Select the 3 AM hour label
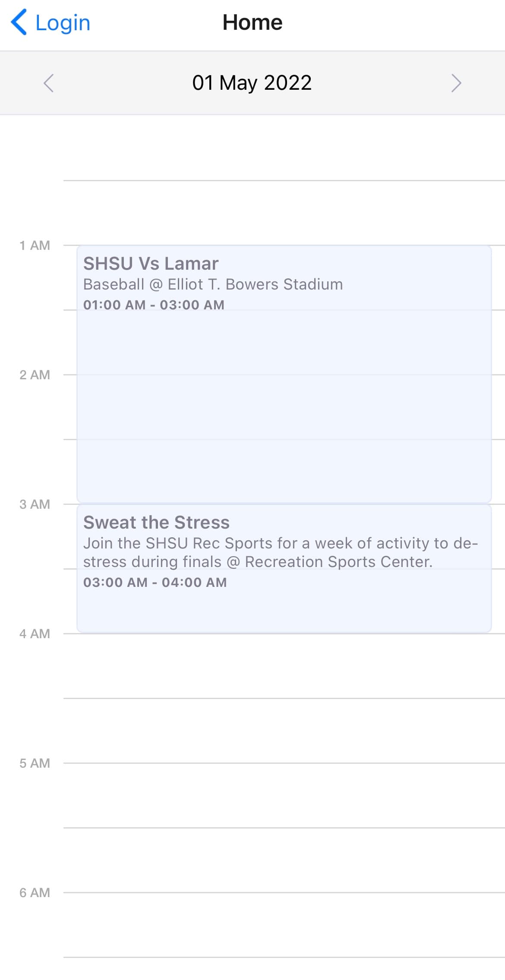Screen dimensions: 505x980 pyautogui.click(x=35, y=504)
